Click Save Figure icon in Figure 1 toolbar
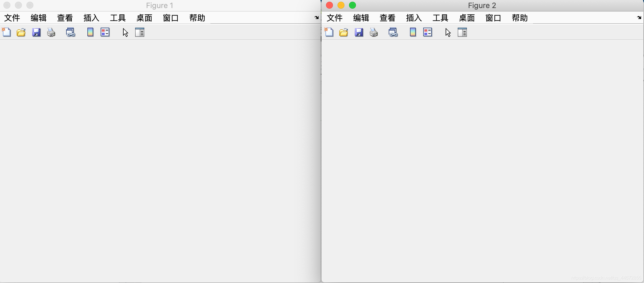 pyautogui.click(x=36, y=32)
